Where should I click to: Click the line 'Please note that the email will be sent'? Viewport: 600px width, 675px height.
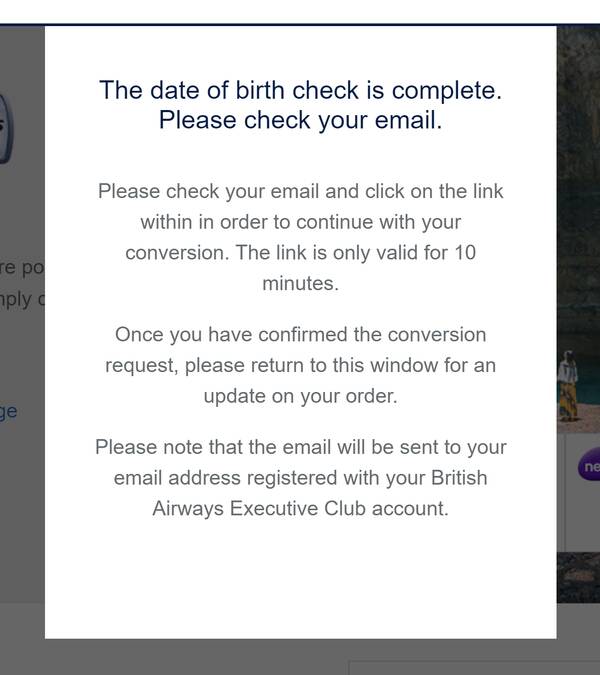pyautogui.click(x=300, y=447)
